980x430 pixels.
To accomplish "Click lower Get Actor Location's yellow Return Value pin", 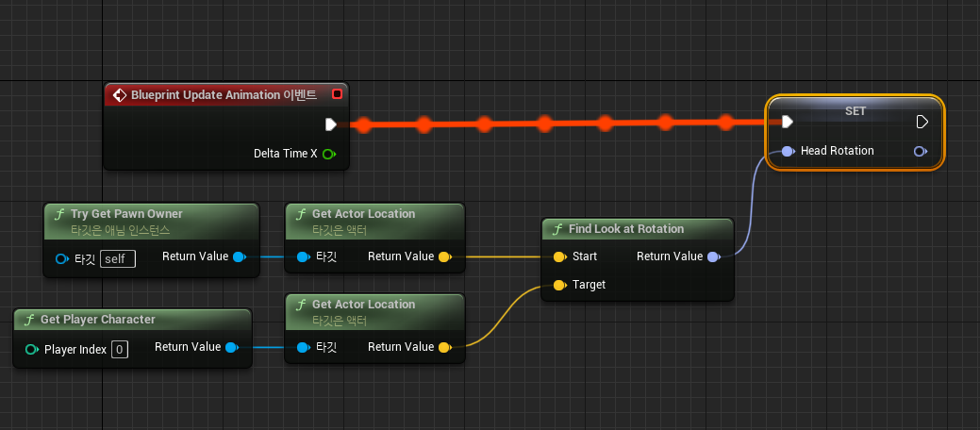I will pyautogui.click(x=444, y=348).
